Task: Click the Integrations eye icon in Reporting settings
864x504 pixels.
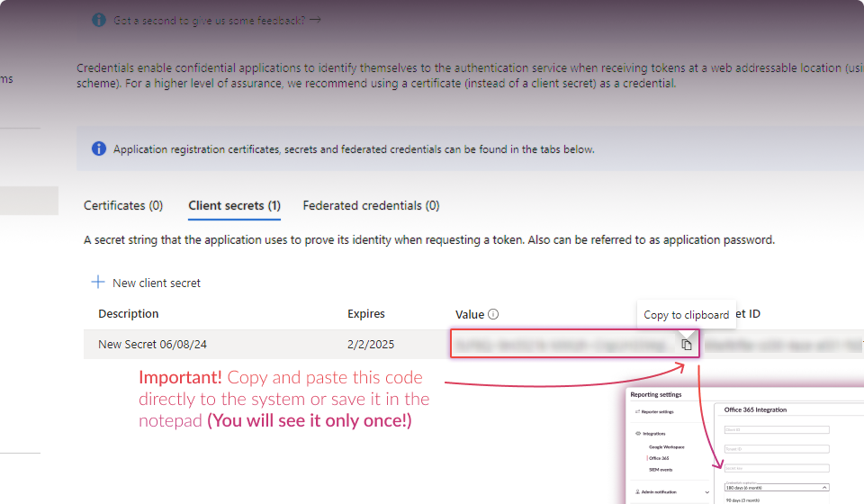Action: point(636,434)
